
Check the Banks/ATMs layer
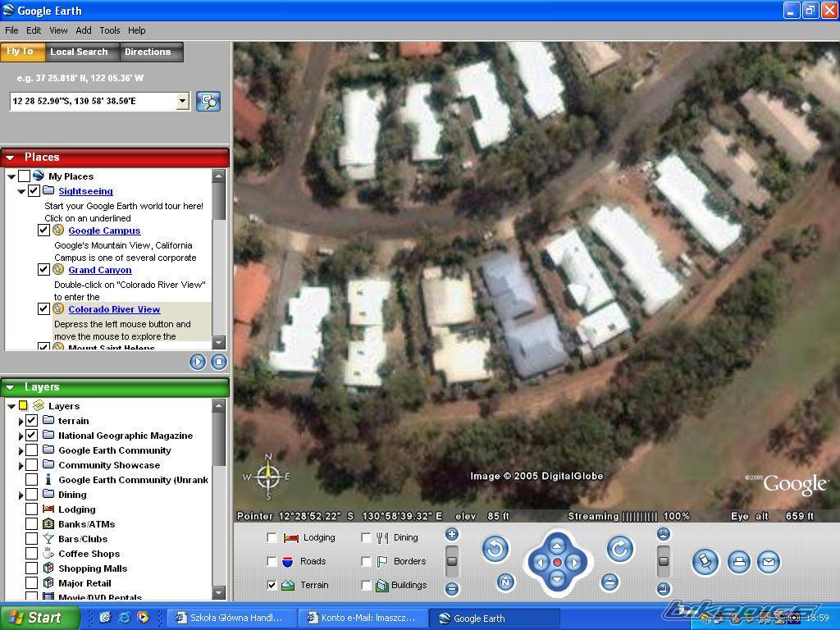32,524
